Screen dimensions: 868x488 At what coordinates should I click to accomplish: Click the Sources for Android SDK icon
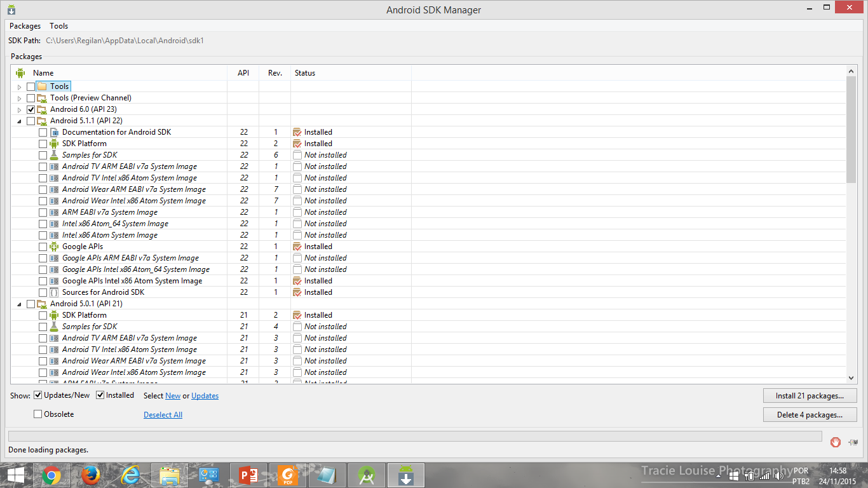click(x=54, y=292)
